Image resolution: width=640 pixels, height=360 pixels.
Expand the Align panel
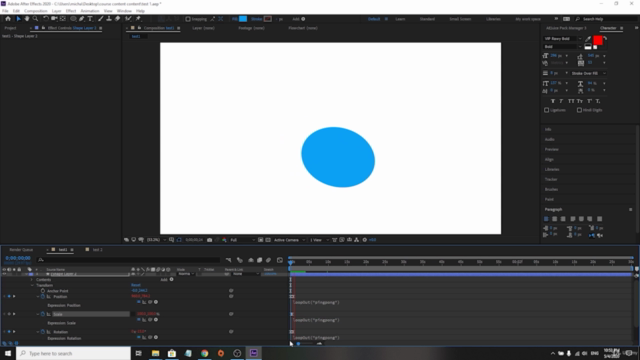pyautogui.click(x=549, y=160)
